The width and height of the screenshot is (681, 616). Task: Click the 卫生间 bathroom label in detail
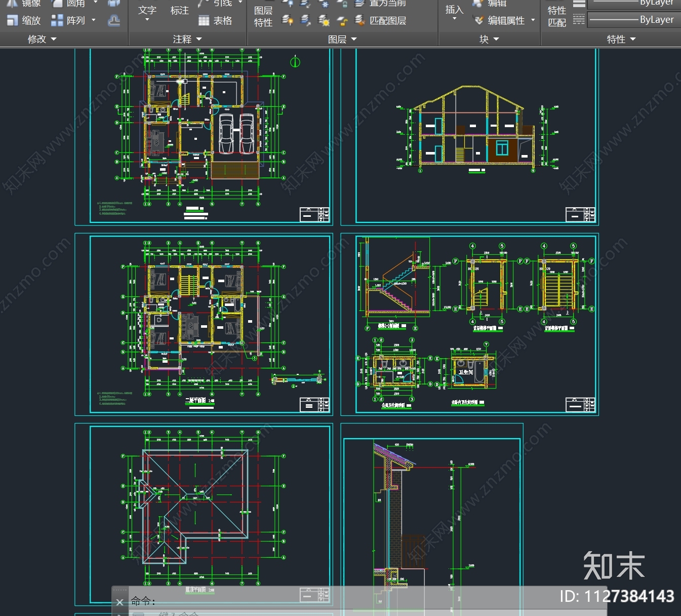click(x=466, y=372)
